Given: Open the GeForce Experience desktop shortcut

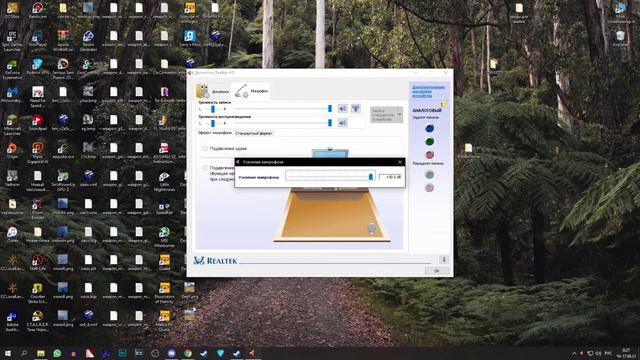Looking at the screenshot, I should click(12, 68).
